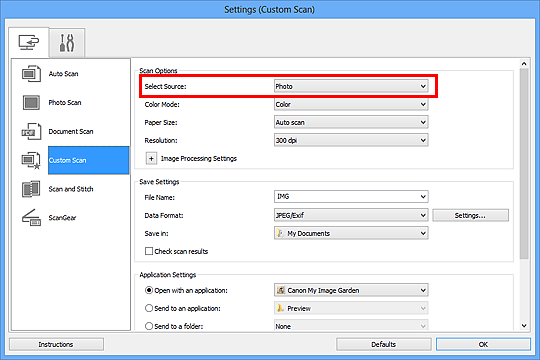
Task: Click the Image Processing Settings label
Action: coord(199,158)
